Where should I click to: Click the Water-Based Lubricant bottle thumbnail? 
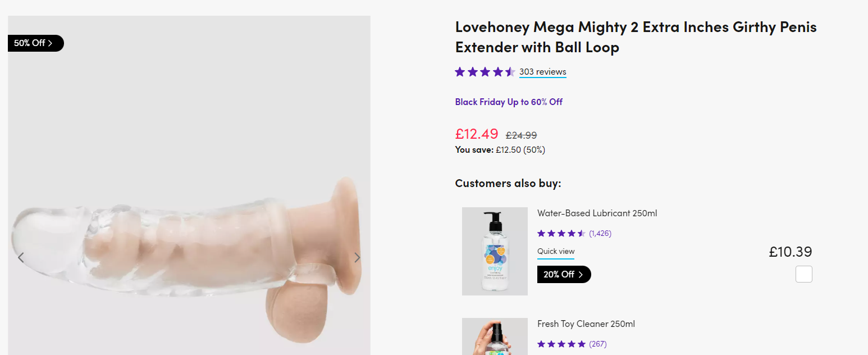click(495, 251)
